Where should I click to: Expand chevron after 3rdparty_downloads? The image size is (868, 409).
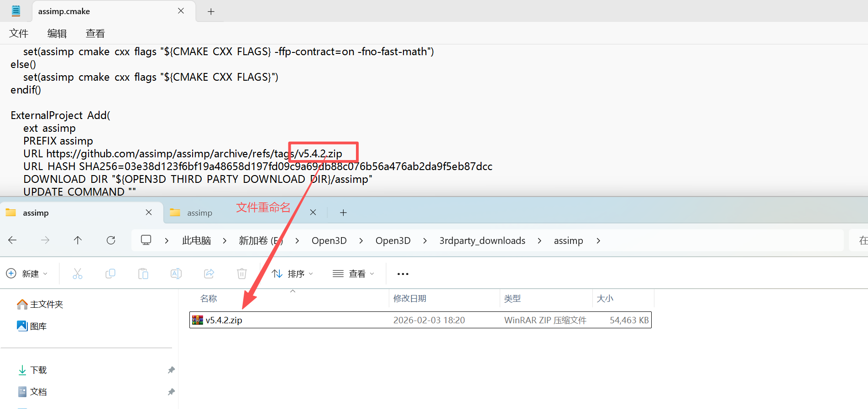pos(539,241)
